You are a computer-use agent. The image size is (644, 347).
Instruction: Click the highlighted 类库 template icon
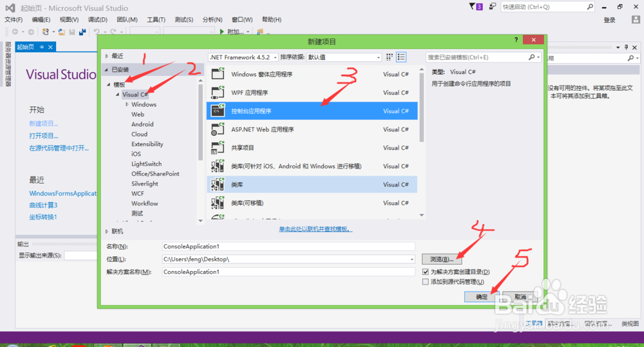click(x=218, y=184)
